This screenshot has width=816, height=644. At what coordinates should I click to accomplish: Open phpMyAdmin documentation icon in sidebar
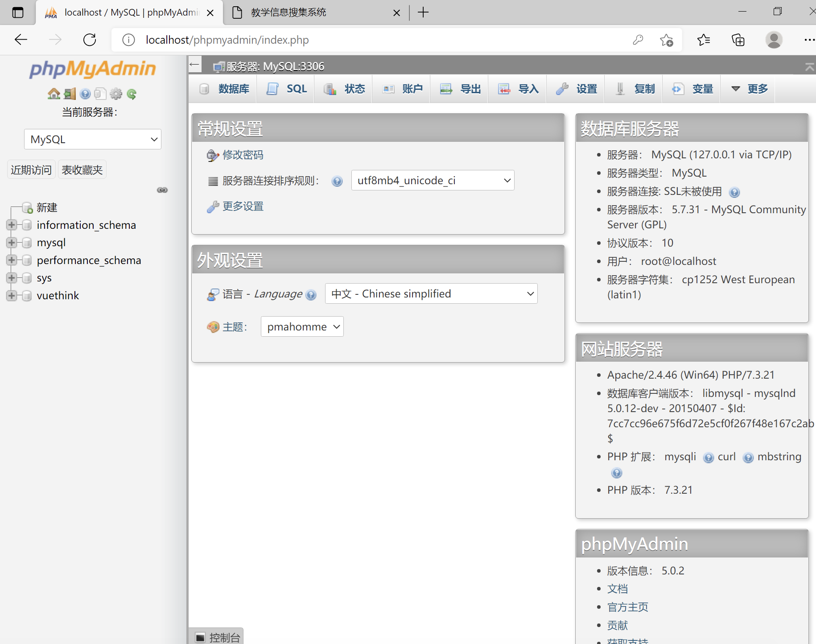[85, 94]
